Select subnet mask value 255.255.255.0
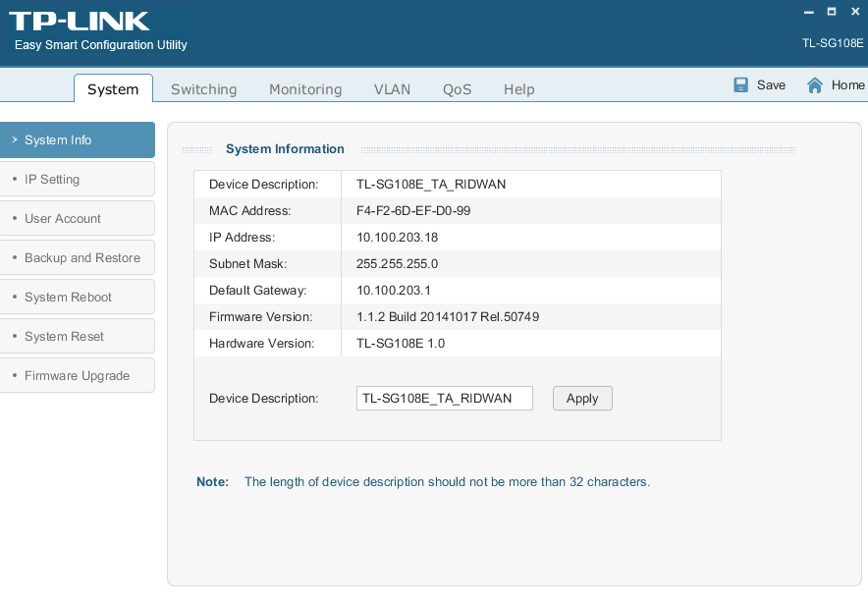The height and width of the screenshot is (601, 868). point(397,264)
